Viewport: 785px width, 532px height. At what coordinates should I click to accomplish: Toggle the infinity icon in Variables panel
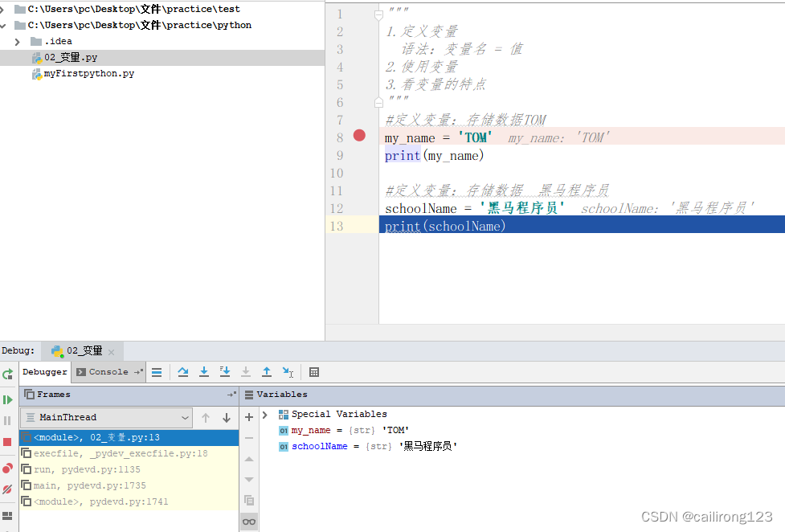[249, 521]
